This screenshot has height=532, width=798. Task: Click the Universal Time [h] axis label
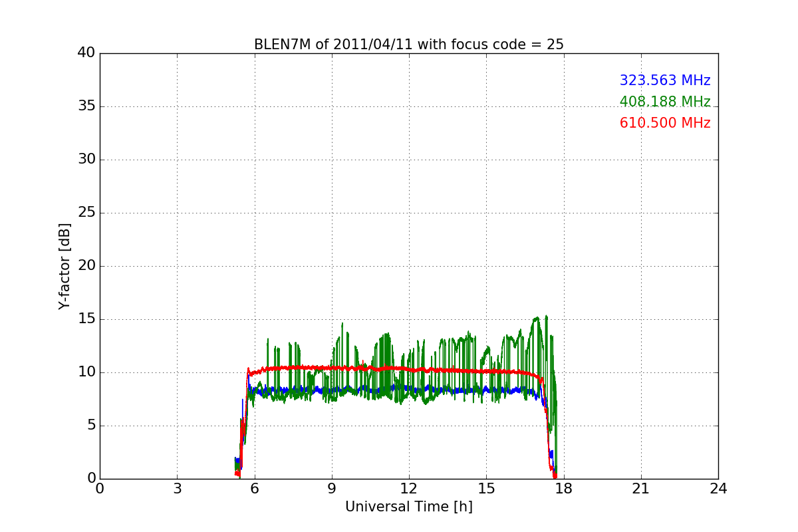[x=409, y=507]
